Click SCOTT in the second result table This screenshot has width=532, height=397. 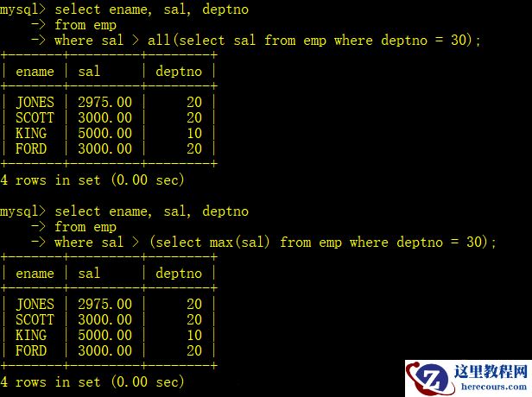(x=35, y=319)
